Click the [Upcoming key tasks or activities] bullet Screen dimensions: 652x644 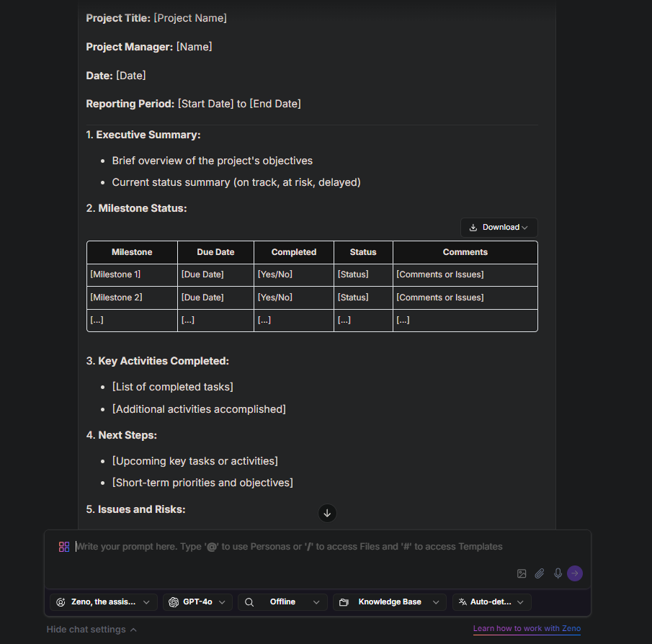click(195, 461)
